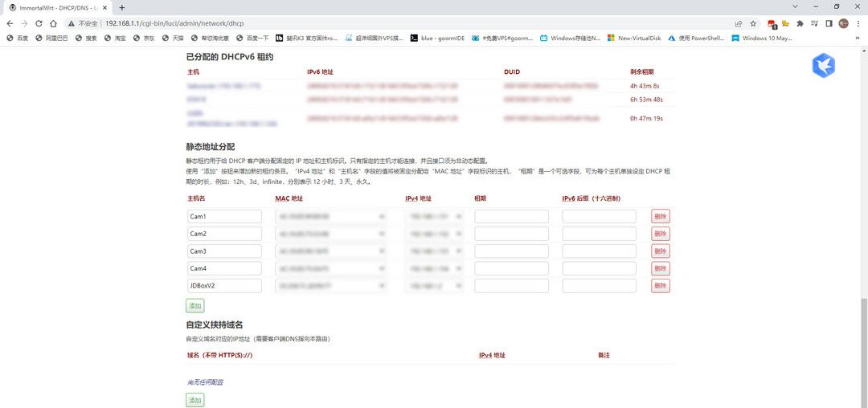Click remaining lease 4h 43m 8s
This screenshot has height=408, width=868.
[645, 86]
